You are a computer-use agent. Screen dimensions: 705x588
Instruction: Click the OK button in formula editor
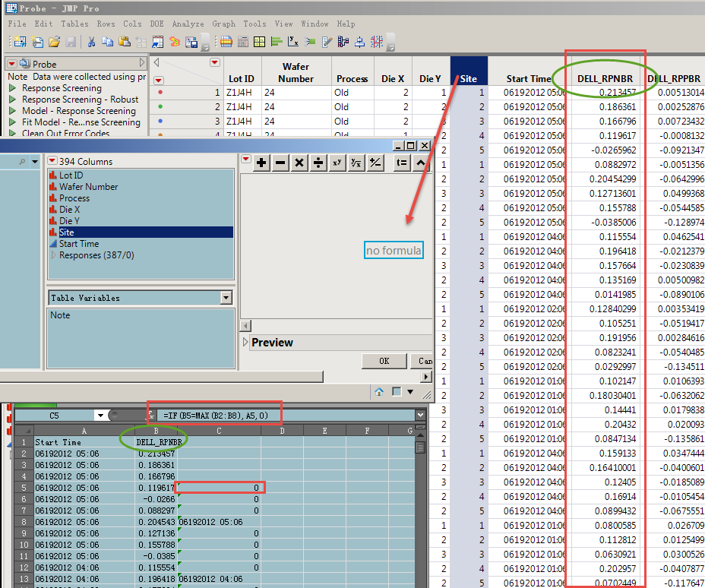click(384, 361)
